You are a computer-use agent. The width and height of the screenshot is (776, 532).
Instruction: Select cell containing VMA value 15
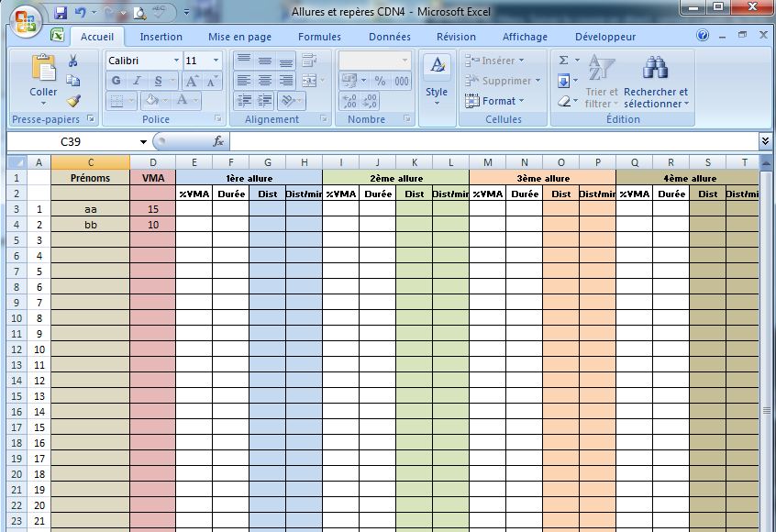tap(152, 209)
